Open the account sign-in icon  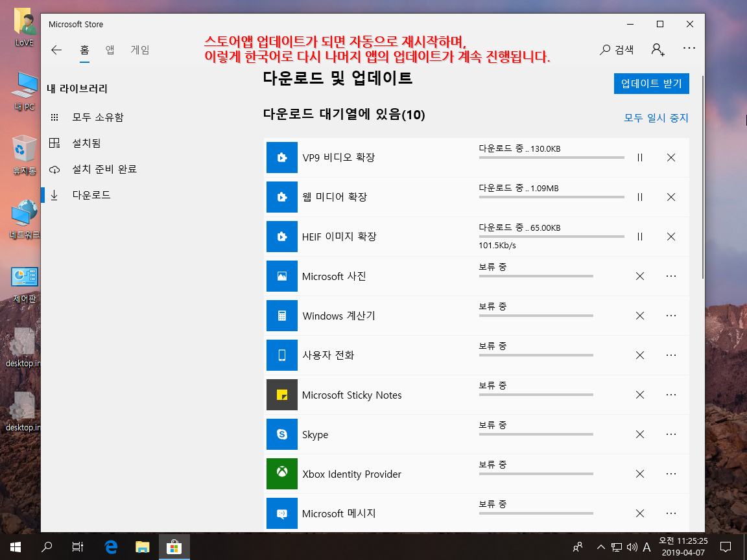pos(658,49)
